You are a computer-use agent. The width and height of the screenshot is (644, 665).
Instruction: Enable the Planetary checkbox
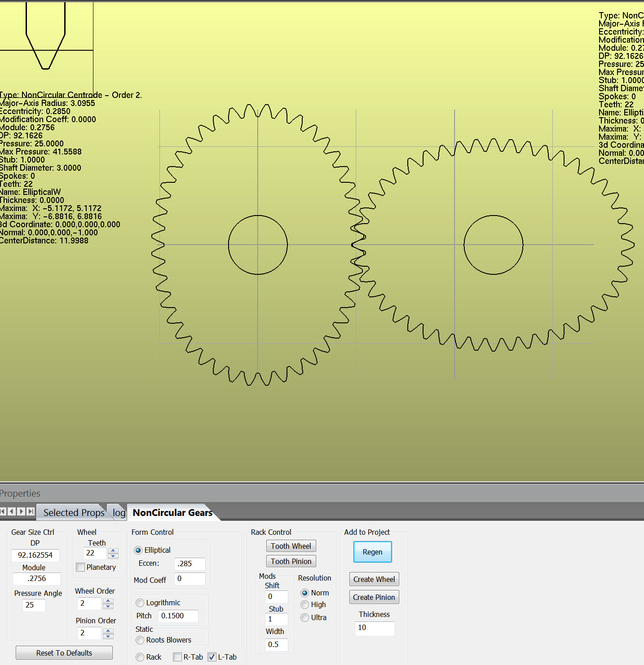click(x=80, y=567)
